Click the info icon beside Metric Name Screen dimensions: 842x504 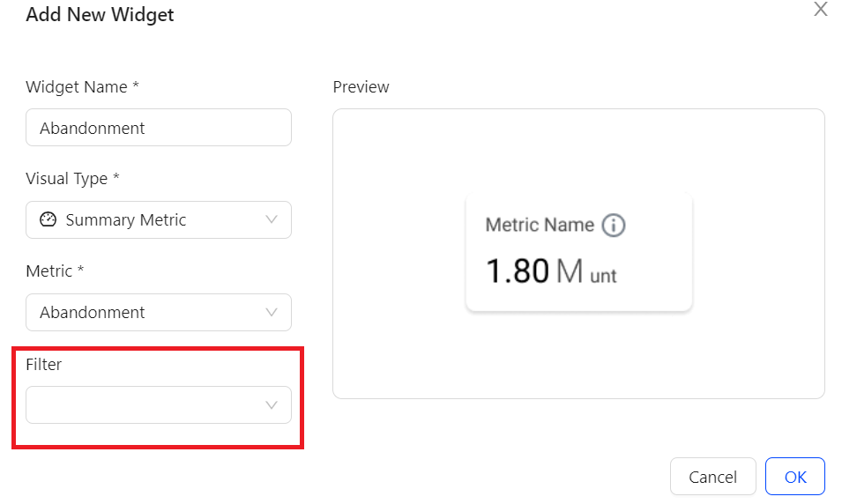click(x=614, y=225)
